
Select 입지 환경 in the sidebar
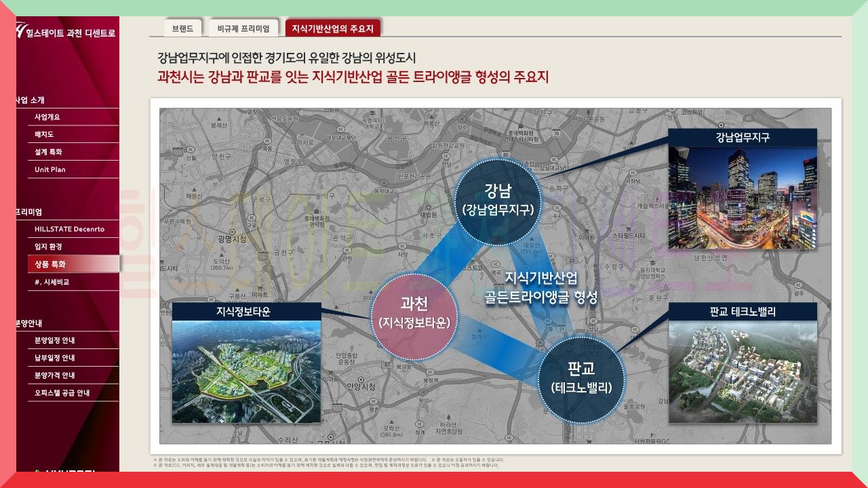[x=73, y=247]
